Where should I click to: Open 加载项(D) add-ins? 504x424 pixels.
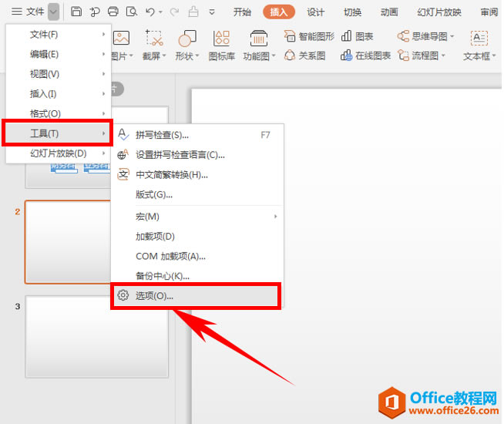[197, 237]
